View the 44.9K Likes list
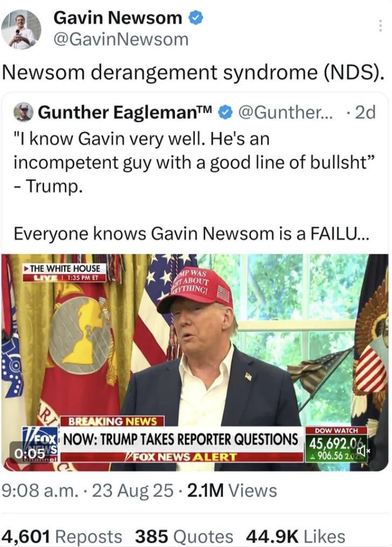 296,536
